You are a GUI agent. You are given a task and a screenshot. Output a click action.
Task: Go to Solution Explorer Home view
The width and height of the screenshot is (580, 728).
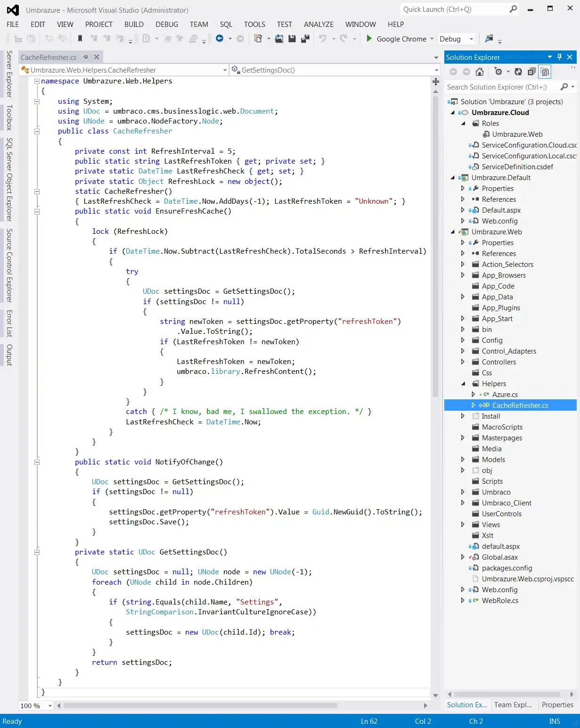(x=480, y=72)
